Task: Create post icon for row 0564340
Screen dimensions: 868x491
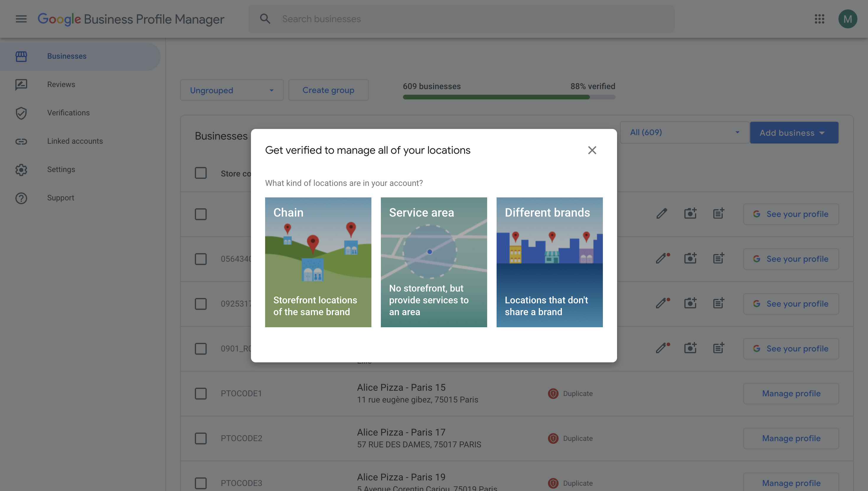Action: coord(719,258)
